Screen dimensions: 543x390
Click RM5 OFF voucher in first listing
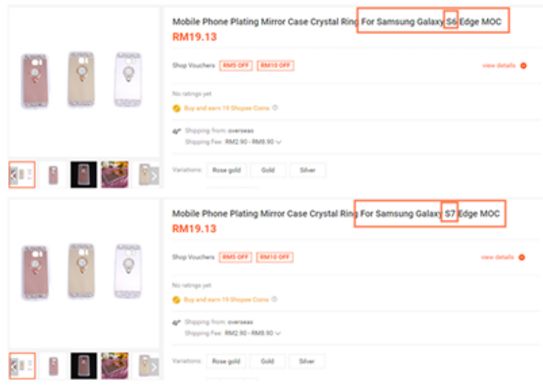point(236,65)
